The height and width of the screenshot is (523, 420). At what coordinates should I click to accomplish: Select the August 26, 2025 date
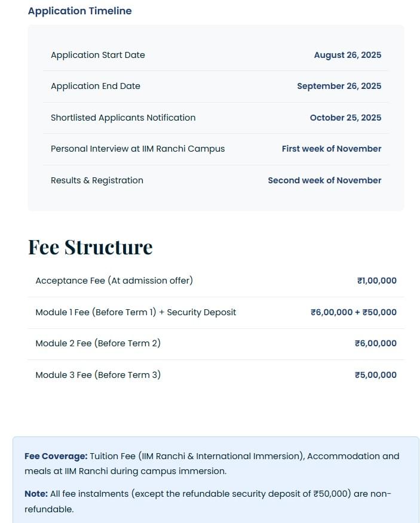(347, 55)
